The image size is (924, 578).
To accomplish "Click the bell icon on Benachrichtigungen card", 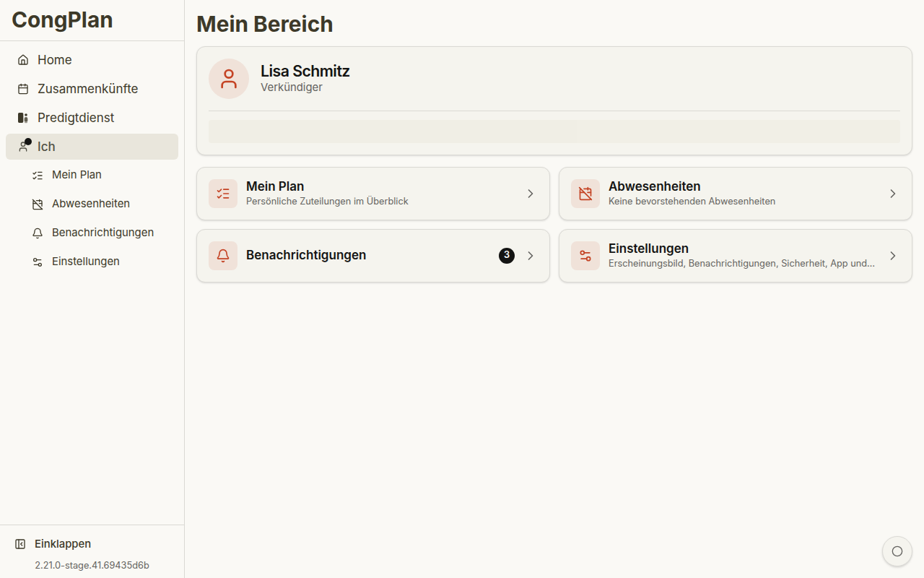I will click(223, 256).
